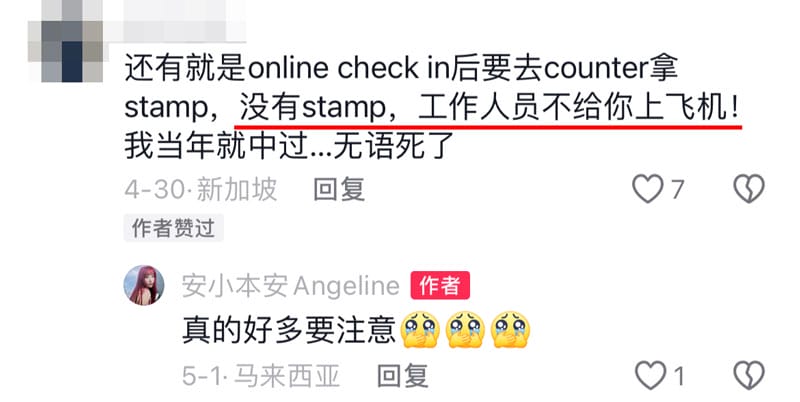
Task: Tap the 5-1·马来西亚 timestamp
Action: [x=261, y=376]
